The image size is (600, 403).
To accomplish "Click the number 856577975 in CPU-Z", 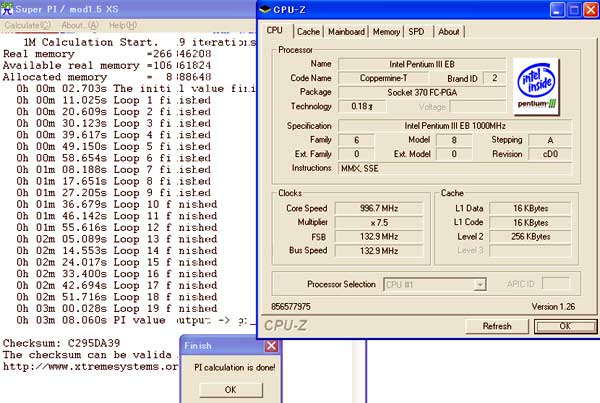I will (x=291, y=307).
